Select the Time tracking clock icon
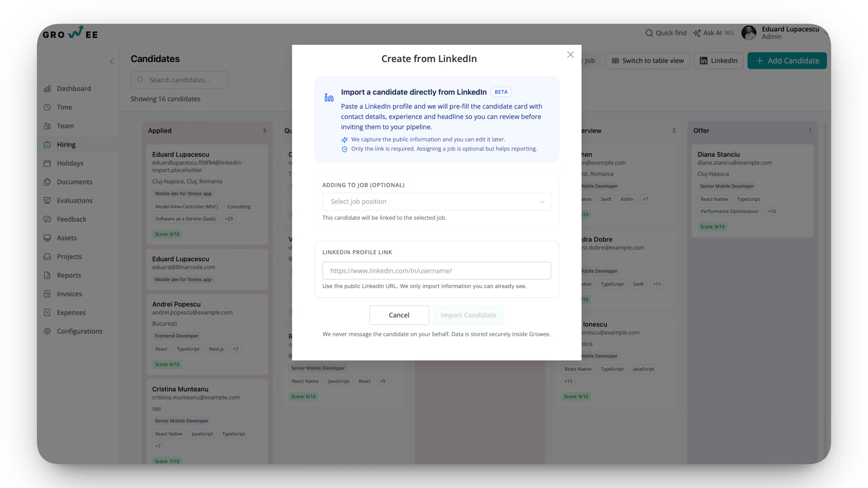 click(47, 107)
